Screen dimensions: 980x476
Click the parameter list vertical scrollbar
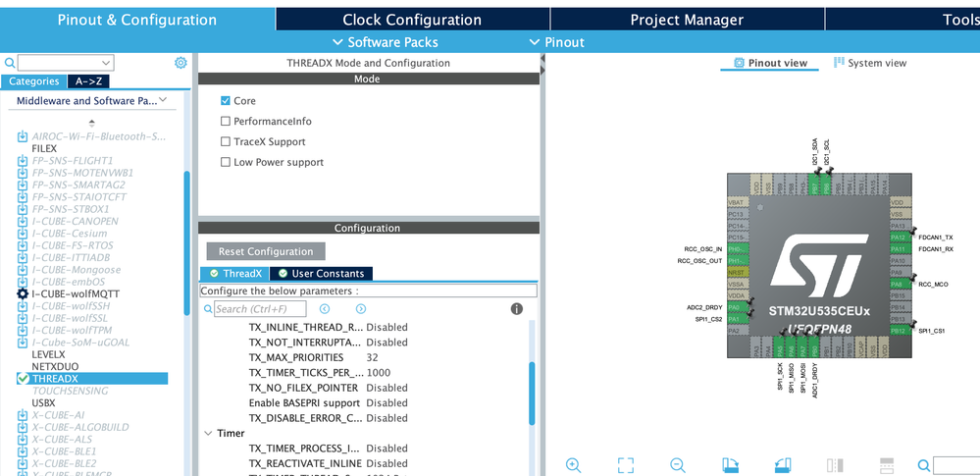(x=532, y=395)
